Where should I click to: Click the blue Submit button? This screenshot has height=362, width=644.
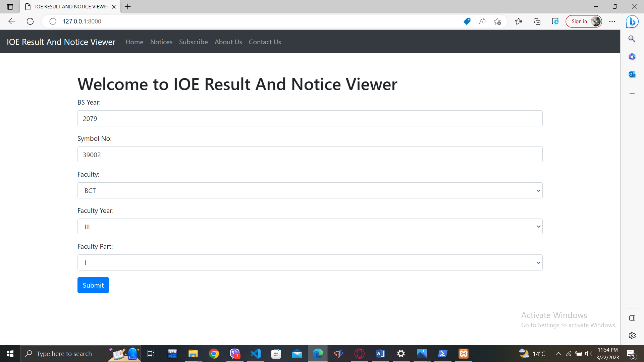(93, 285)
